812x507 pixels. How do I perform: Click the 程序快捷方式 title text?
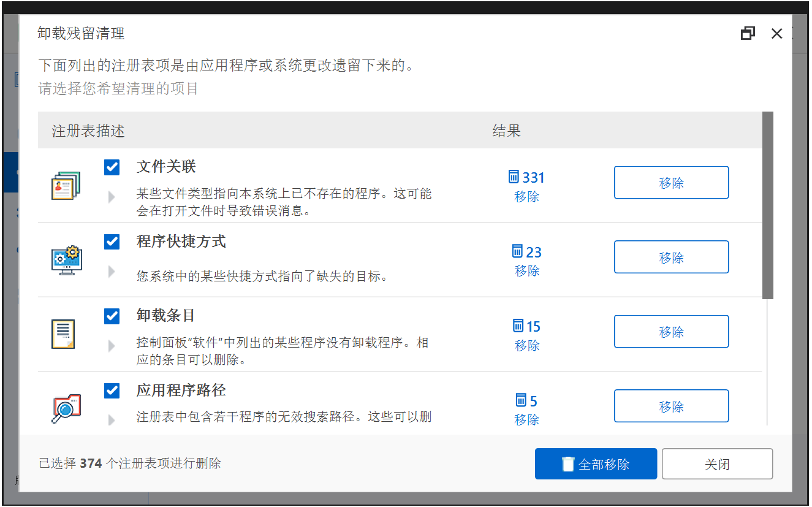click(181, 242)
